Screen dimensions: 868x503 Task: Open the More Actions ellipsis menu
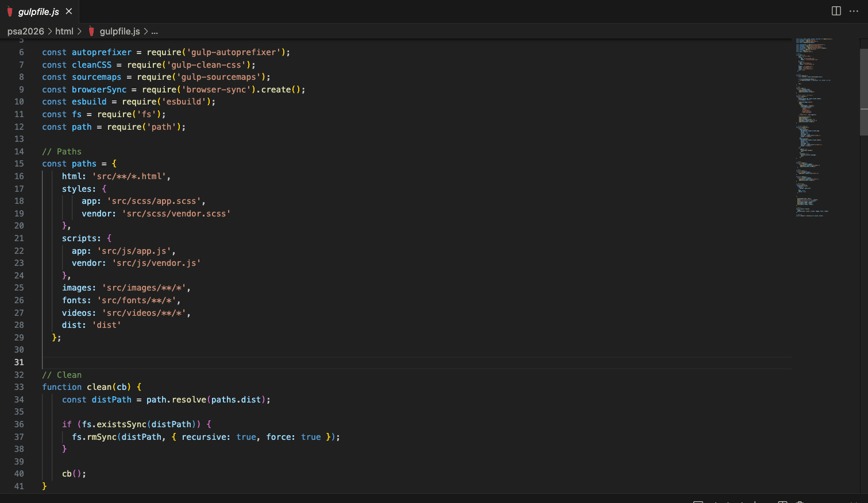854,11
